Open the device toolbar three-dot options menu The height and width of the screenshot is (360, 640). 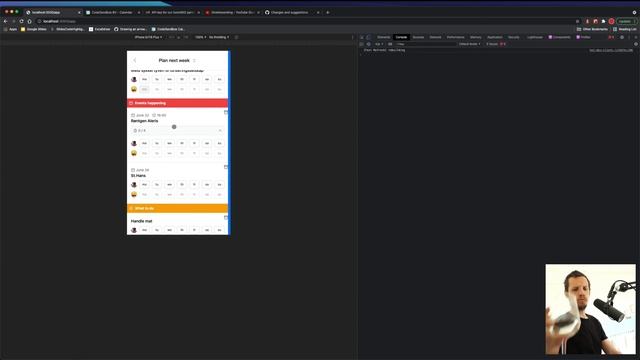pos(353,37)
